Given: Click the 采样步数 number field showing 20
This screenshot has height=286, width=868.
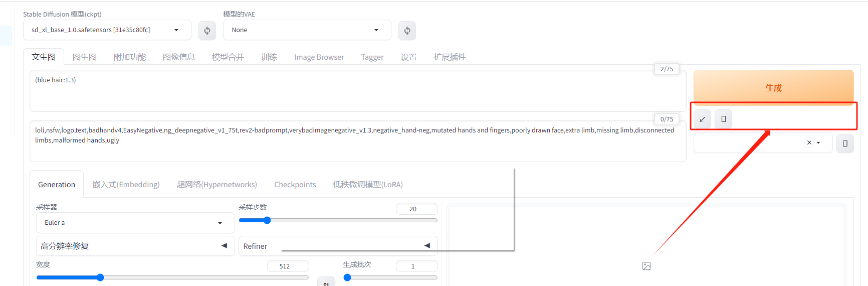Looking at the screenshot, I should click(416, 209).
